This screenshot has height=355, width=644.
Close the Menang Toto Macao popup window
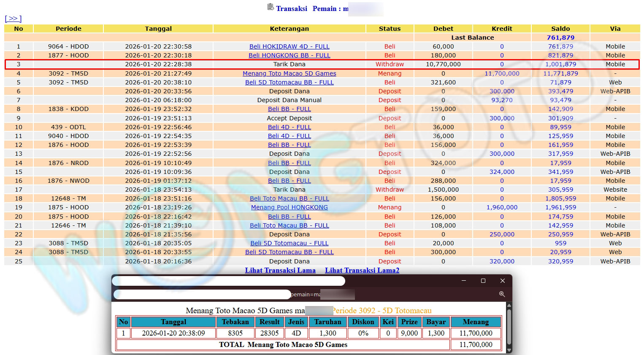point(502,281)
